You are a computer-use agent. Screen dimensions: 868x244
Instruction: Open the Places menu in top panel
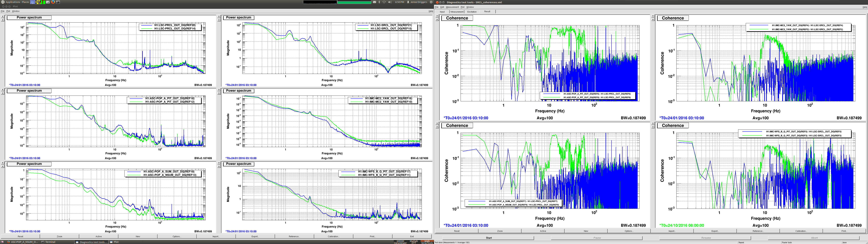click(x=26, y=2)
